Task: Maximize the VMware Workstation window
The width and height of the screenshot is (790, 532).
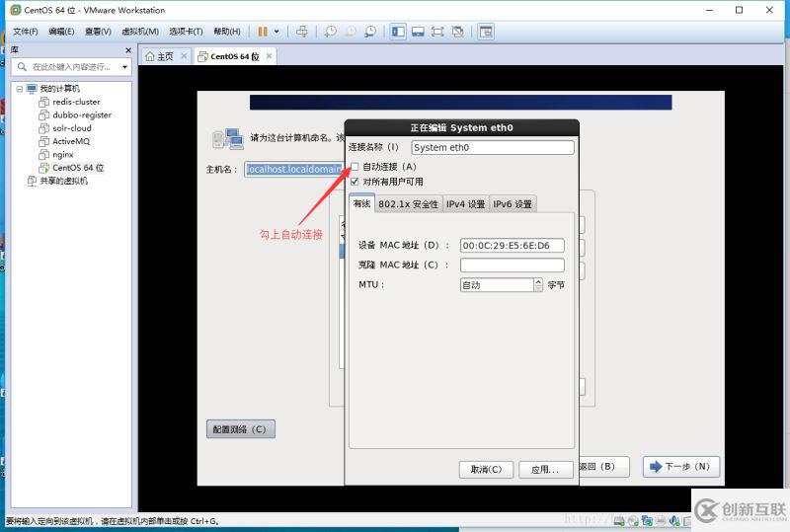Action: coord(739,10)
